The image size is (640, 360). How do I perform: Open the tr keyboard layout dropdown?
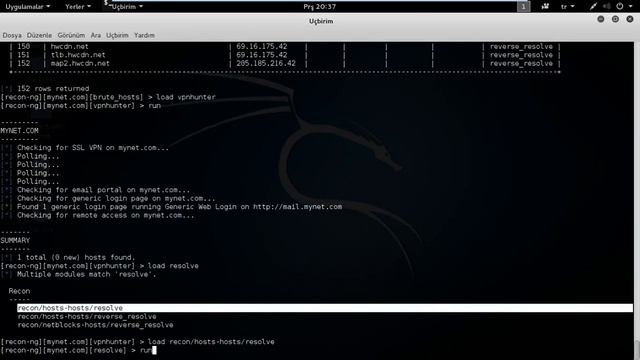[567, 7]
